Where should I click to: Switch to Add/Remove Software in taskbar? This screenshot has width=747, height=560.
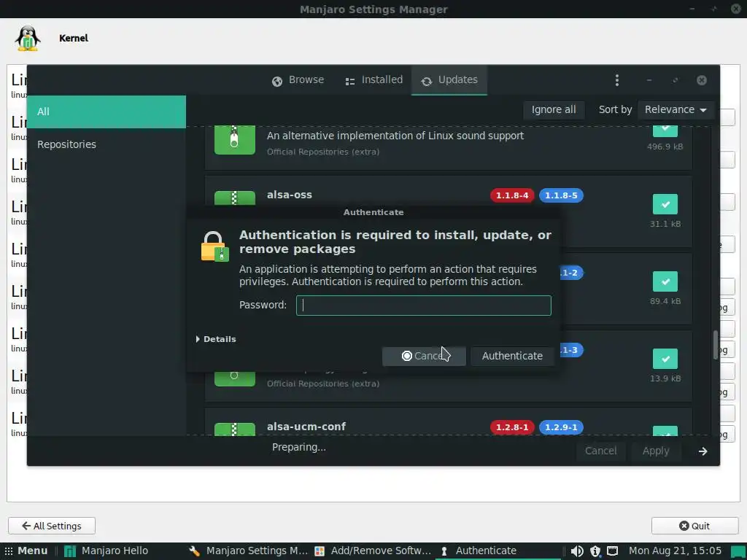click(373, 551)
